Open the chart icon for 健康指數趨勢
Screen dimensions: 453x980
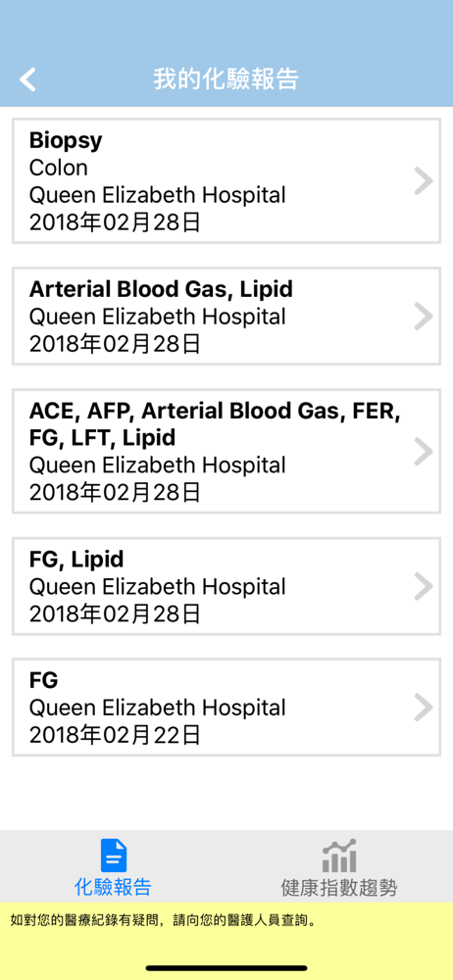point(339,856)
